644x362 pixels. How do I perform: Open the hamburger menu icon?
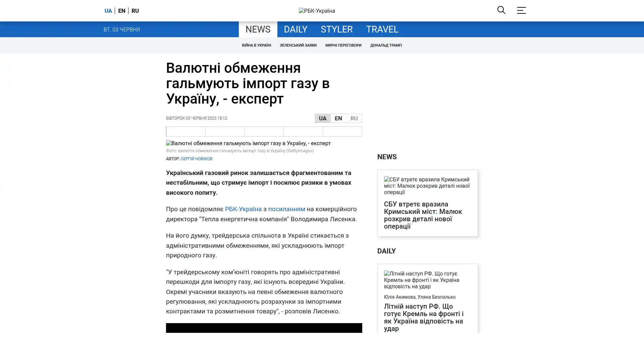tap(521, 10)
